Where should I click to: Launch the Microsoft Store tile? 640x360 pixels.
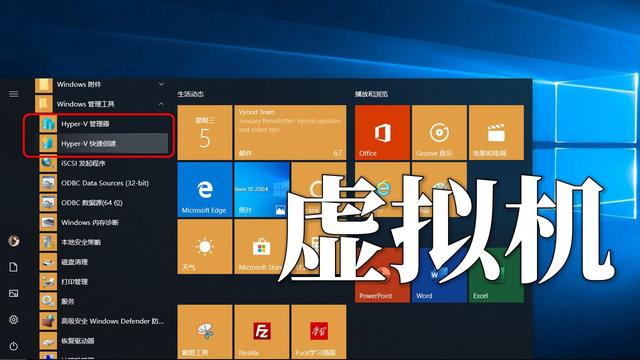262,247
